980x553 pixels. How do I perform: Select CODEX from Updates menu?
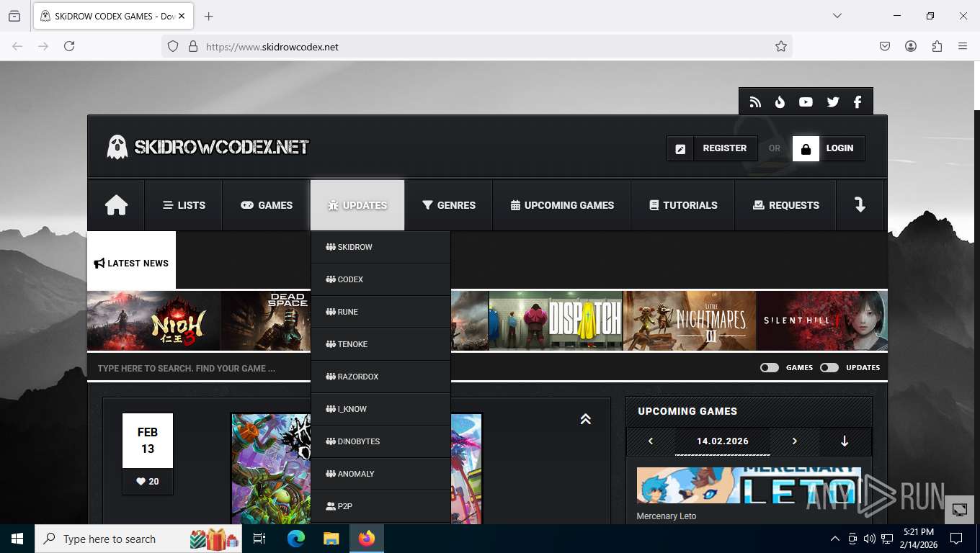click(x=380, y=279)
